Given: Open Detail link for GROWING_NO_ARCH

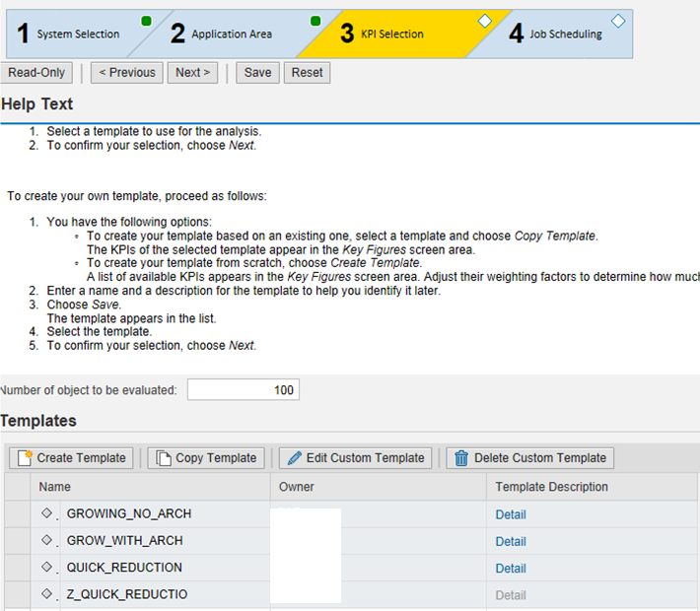Looking at the screenshot, I should (511, 514).
